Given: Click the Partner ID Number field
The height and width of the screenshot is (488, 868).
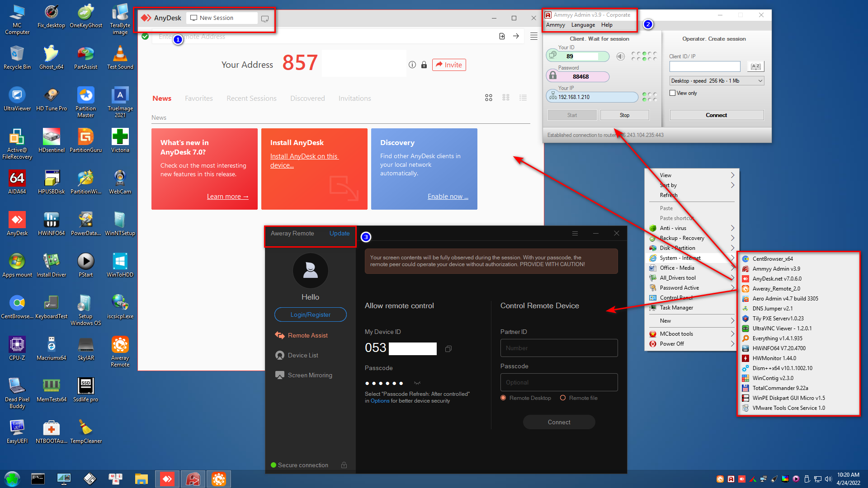Looking at the screenshot, I should [x=559, y=348].
